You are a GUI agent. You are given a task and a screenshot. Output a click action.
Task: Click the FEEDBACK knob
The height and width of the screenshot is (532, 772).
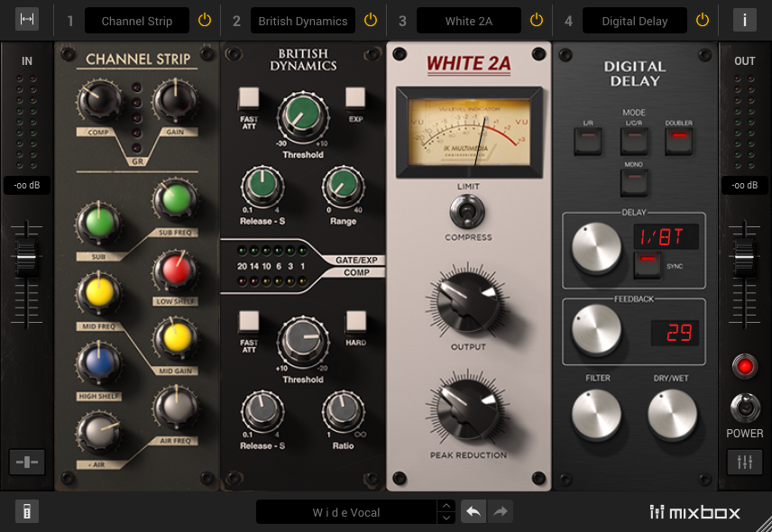point(596,330)
